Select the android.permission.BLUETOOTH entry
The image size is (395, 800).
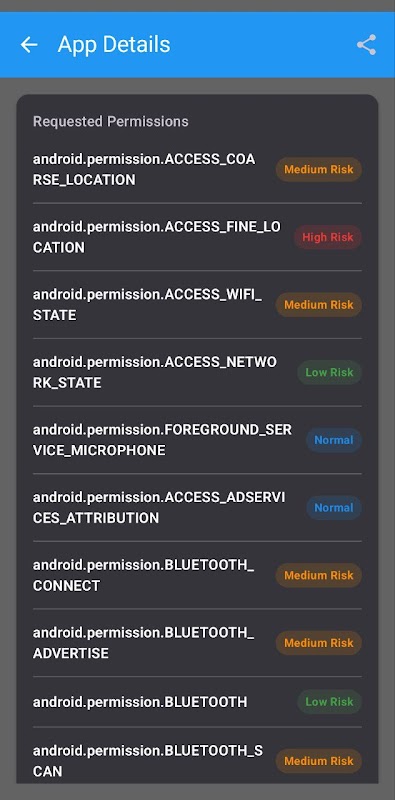(x=198, y=702)
